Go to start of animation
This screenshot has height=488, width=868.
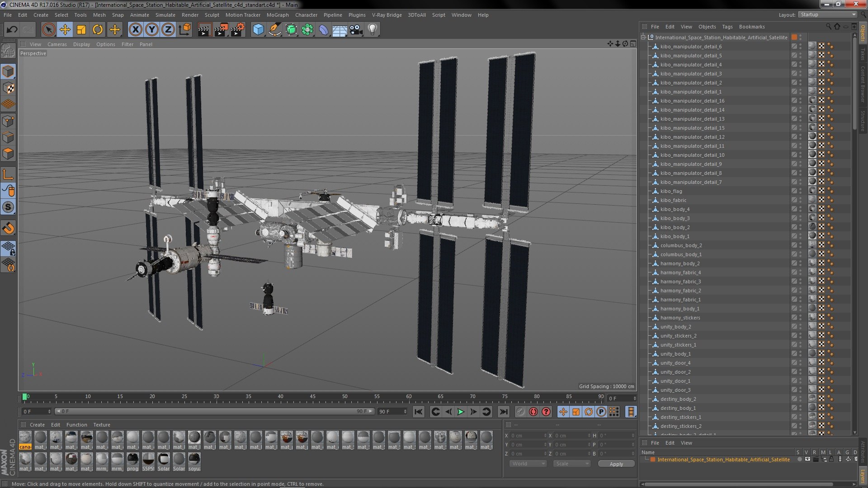pos(419,412)
